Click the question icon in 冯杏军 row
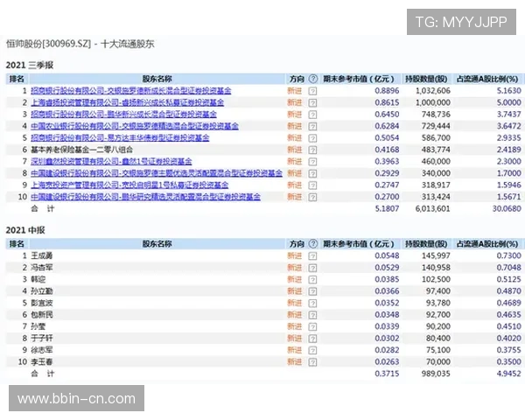Viewport: 525px width, 420px height. tap(312, 268)
